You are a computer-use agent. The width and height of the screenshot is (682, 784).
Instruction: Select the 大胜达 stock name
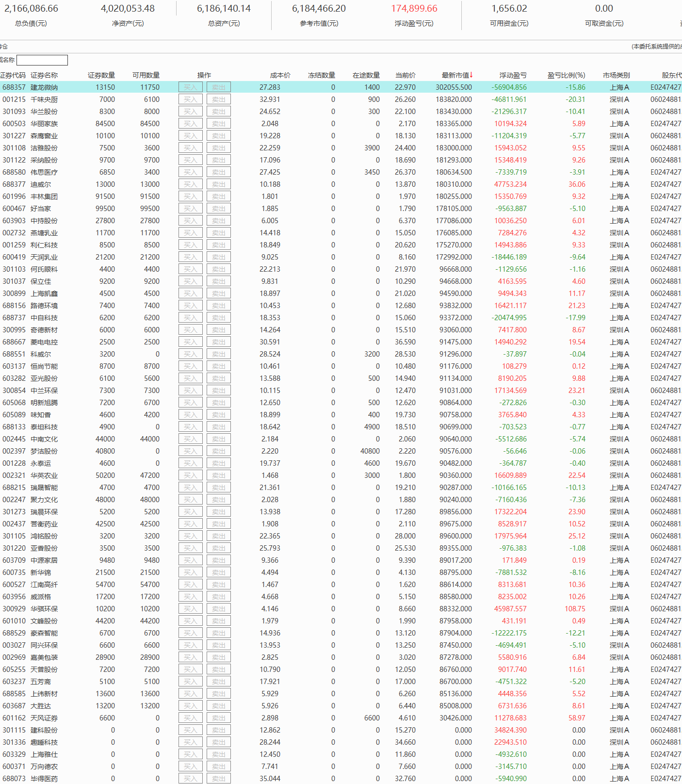pos(41,706)
